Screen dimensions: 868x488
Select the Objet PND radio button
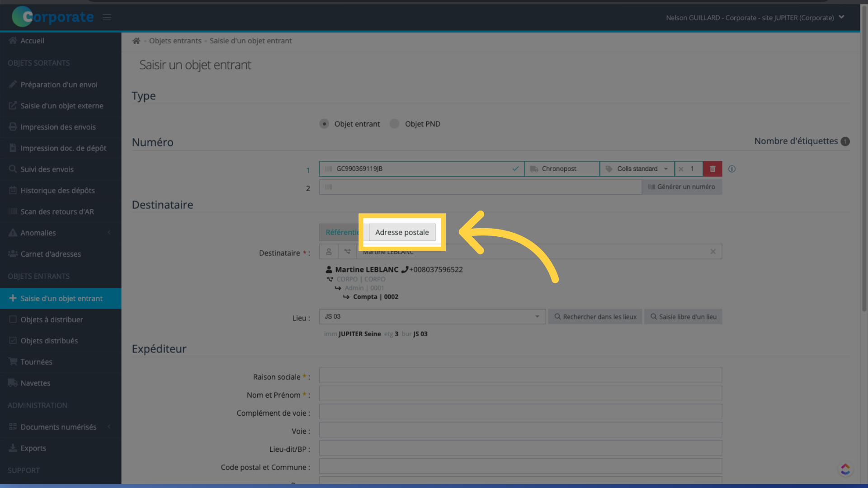(394, 123)
